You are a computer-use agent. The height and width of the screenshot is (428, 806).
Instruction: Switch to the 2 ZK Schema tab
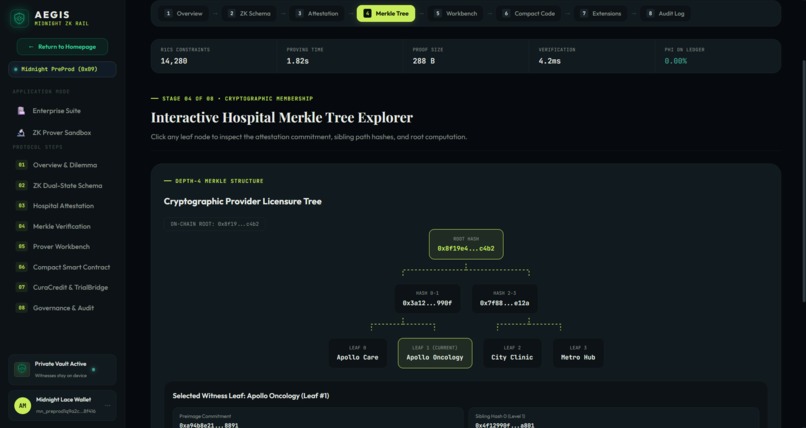[249, 13]
